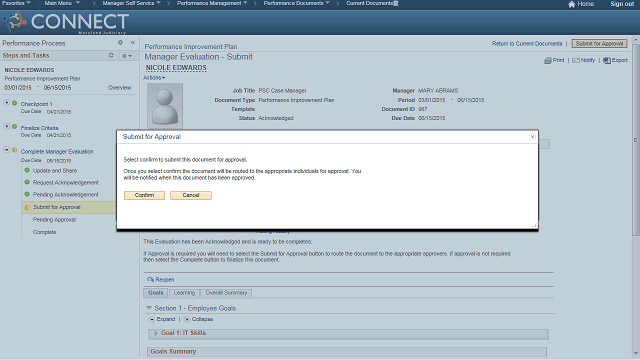Click green status icon beside Finalize Criteria
The width and height of the screenshot is (640, 360).
(x=15, y=127)
